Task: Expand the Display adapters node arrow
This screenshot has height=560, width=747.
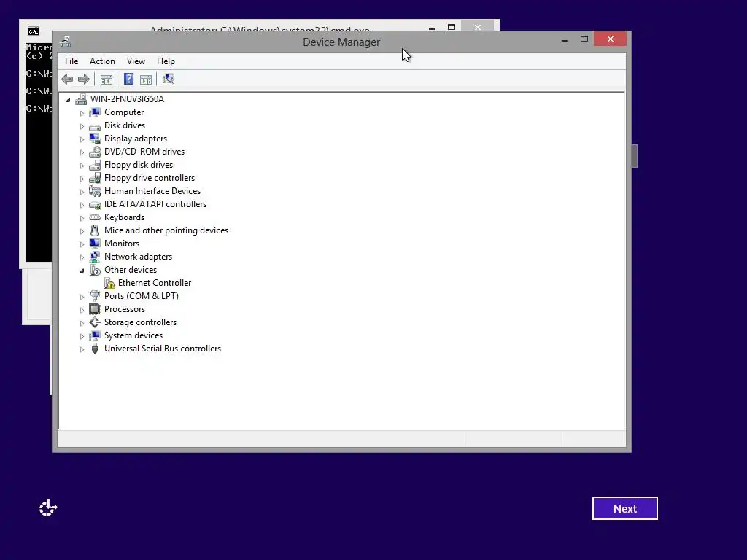Action: click(x=82, y=139)
